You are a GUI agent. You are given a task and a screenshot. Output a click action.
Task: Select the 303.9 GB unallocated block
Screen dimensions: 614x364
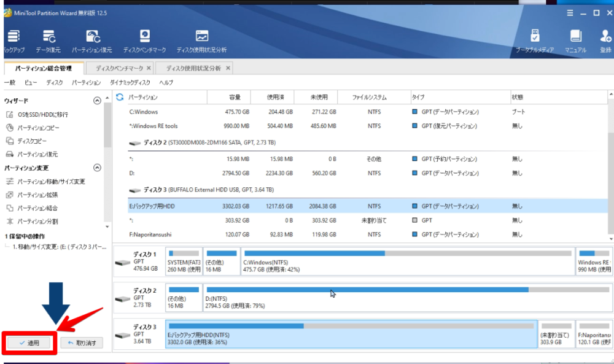point(556,334)
